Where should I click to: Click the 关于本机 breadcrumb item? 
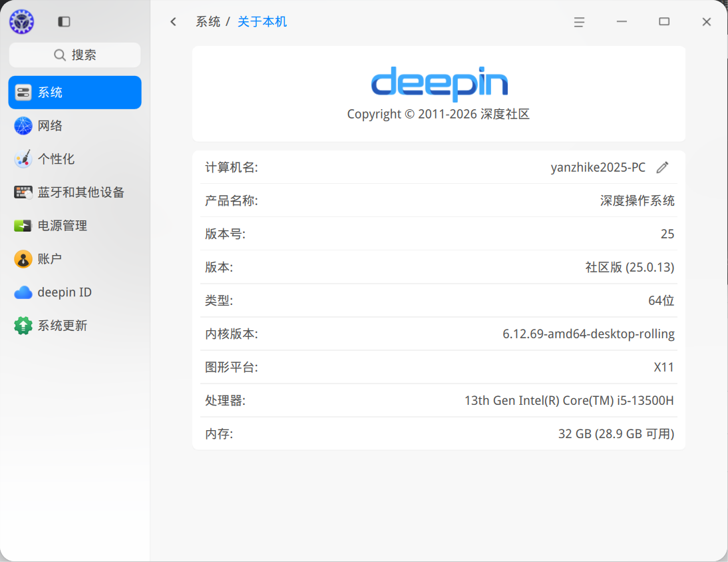pos(262,22)
